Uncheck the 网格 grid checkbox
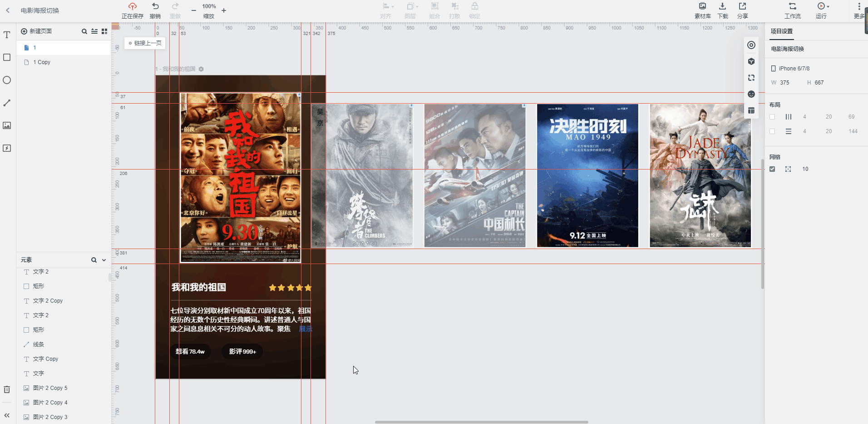The height and width of the screenshot is (424, 868). pyautogui.click(x=772, y=169)
